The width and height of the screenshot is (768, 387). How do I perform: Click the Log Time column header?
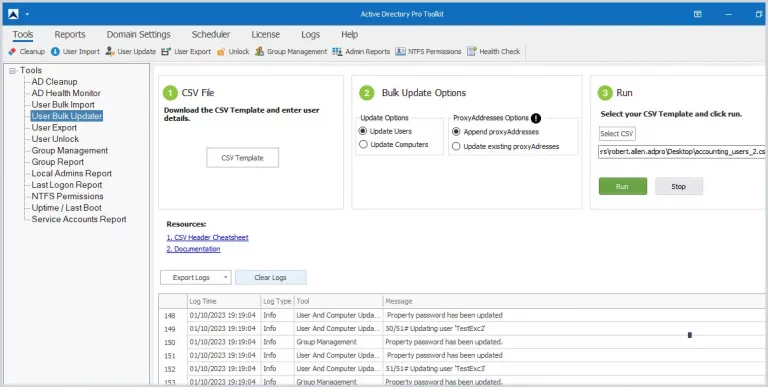click(x=224, y=301)
